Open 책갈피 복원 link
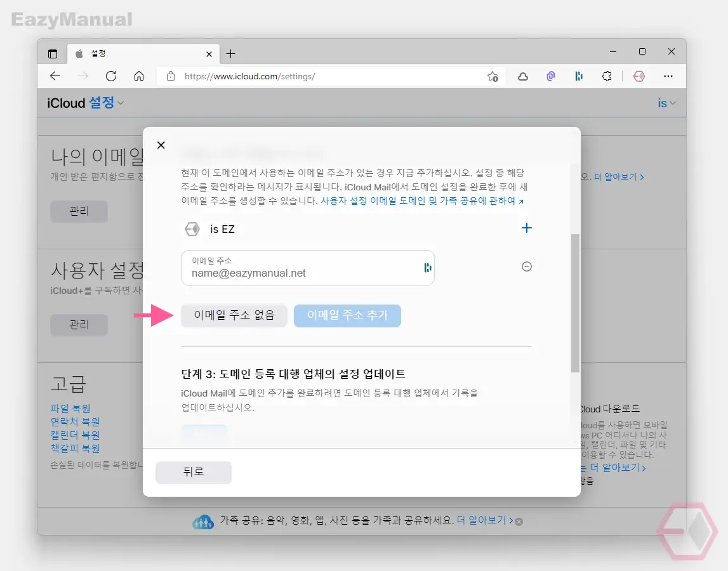Viewport: 728px width, 571px height. 76,449
